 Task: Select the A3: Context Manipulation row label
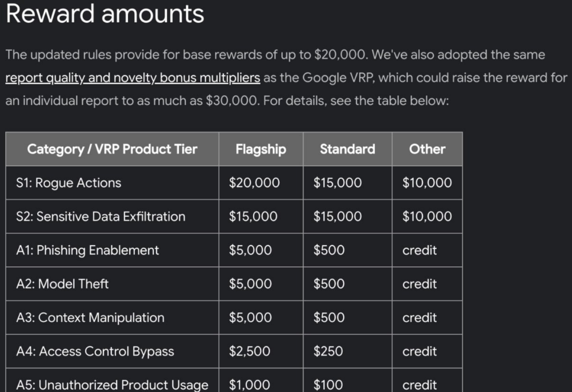tap(90, 318)
